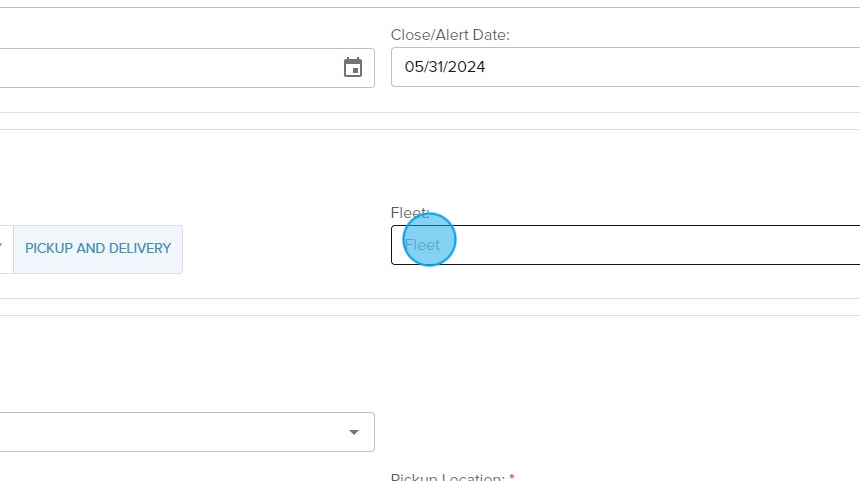860x481 pixels.
Task: Click the Fleet placeholder text
Action: pos(422,245)
